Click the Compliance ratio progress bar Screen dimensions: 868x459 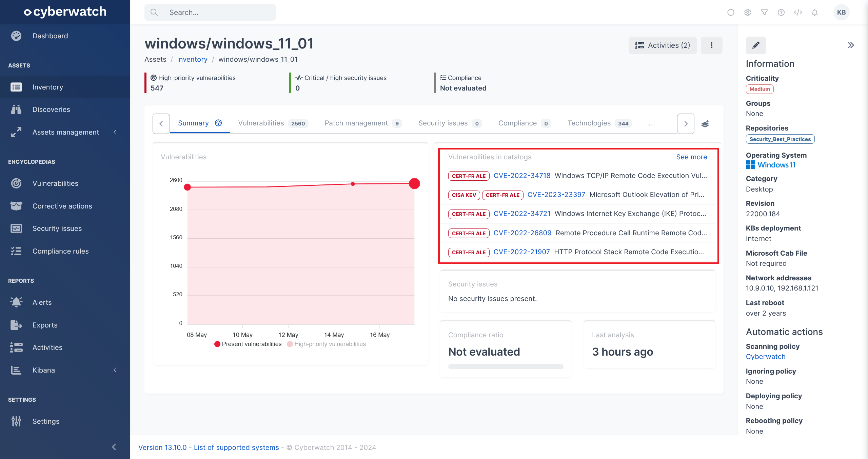click(x=506, y=366)
